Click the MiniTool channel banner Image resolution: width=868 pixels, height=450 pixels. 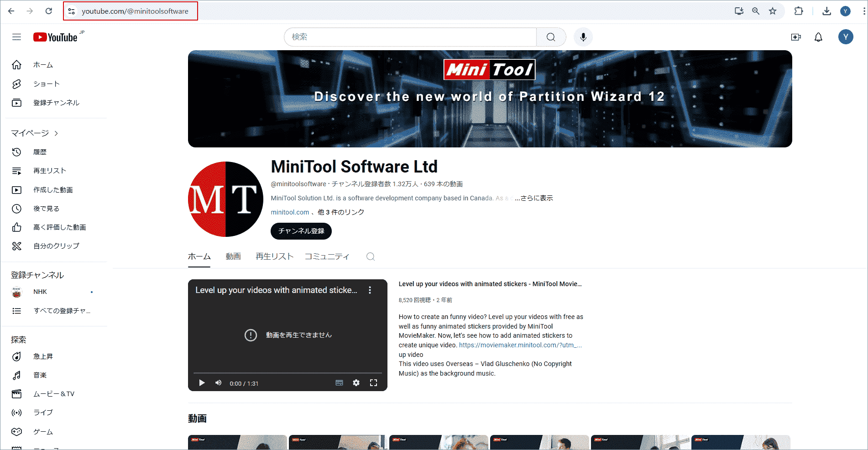point(490,99)
